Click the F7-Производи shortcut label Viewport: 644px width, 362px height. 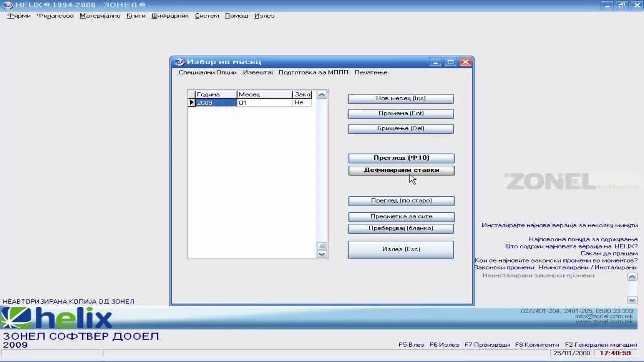(487, 345)
